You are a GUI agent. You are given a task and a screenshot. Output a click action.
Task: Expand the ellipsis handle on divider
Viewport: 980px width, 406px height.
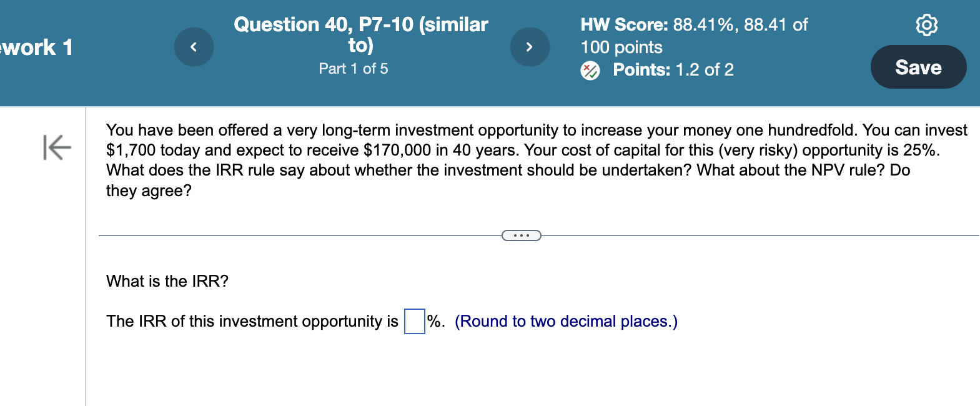(521, 235)
